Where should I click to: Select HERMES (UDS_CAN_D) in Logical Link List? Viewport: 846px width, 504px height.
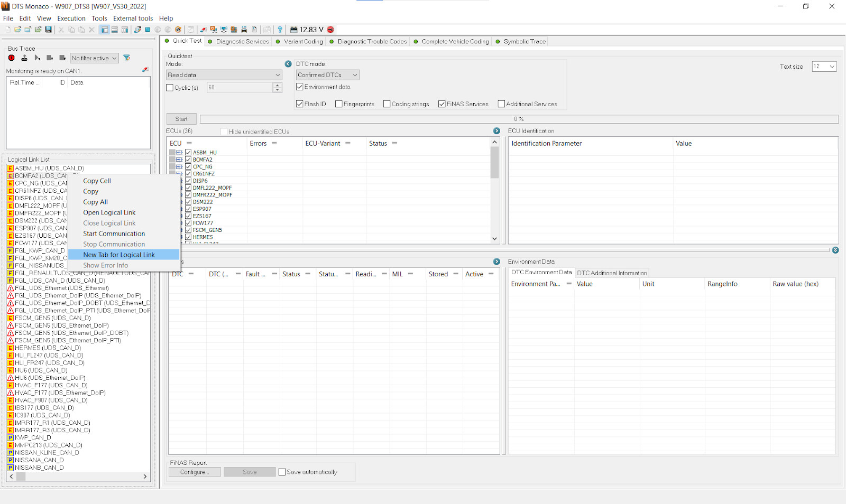click(x=48, y=348)
